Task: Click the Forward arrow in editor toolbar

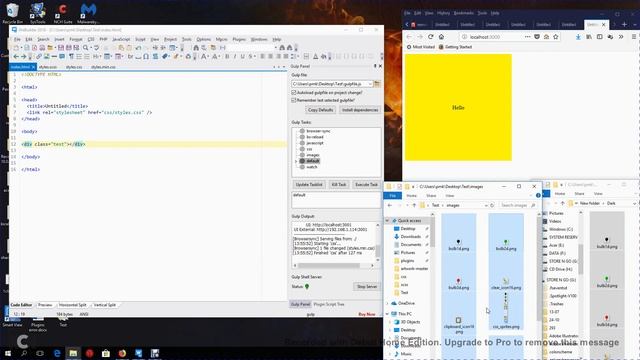Action: 24,56
